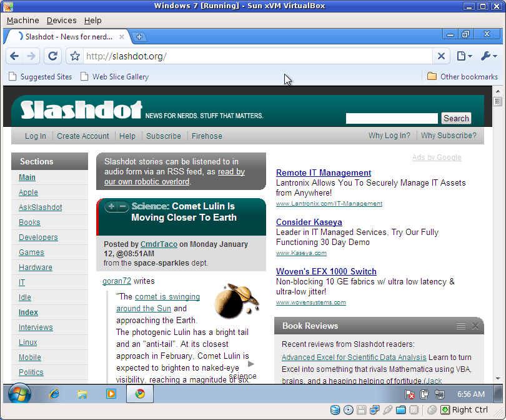Launch Internet Explorer from the taskbar
The image size is (506, 420).
click(54, 394)
